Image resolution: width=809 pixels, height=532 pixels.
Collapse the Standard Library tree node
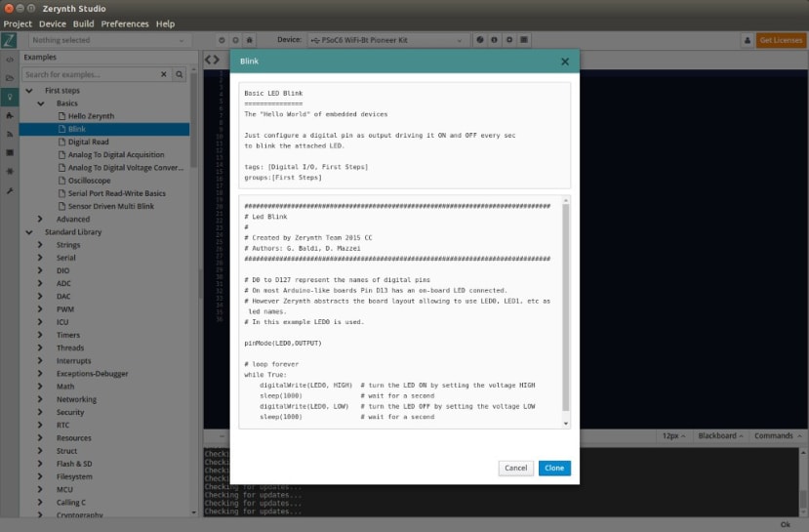click(29, 232)
